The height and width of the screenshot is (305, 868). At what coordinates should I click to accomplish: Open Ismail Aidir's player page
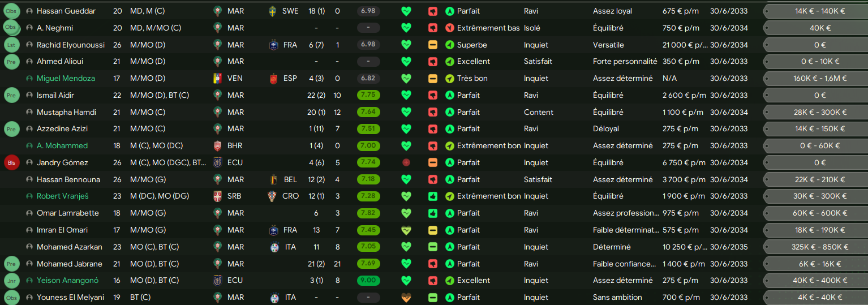click(x=55, y=96)
